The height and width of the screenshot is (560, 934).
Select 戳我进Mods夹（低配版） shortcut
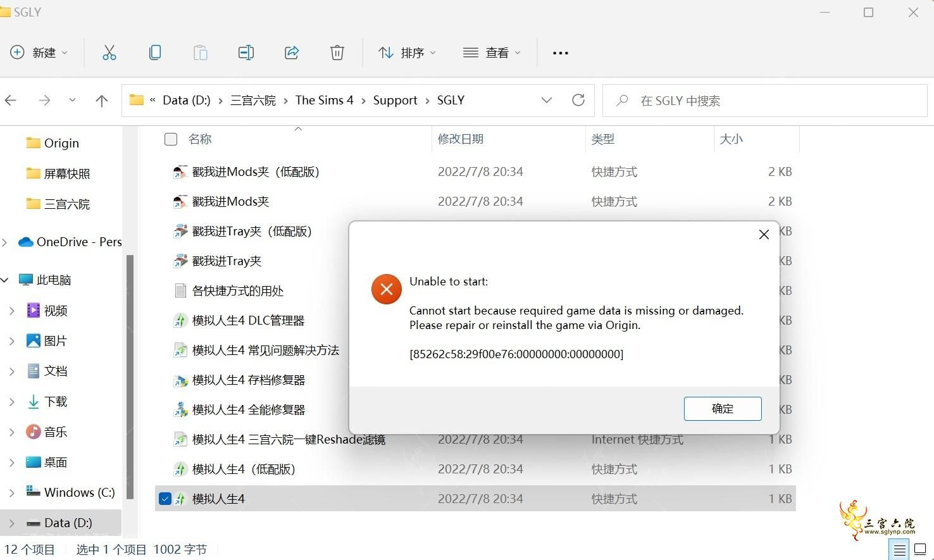pos(247,171)
